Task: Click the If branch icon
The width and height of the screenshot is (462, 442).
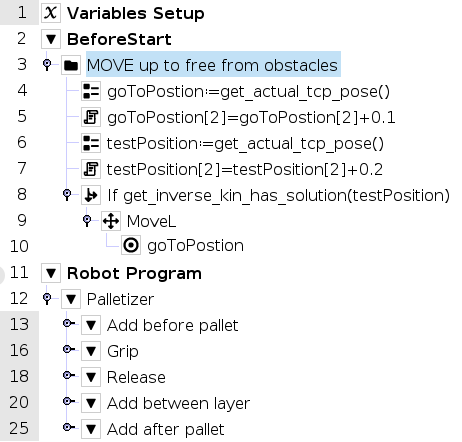Action: (91, 195)
